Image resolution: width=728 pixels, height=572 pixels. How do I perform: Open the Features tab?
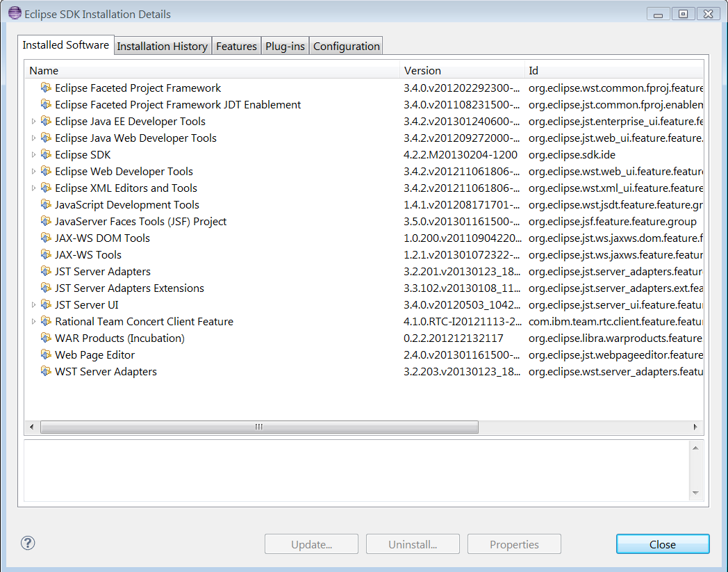[x=236, y=46]
